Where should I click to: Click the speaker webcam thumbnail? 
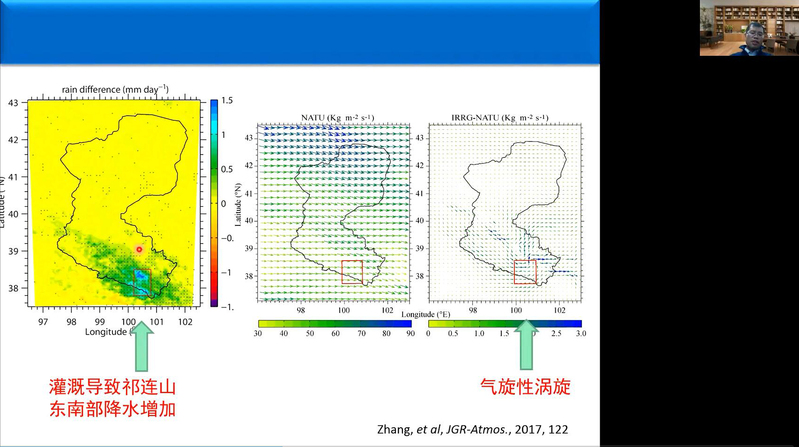tap(748, 28)
